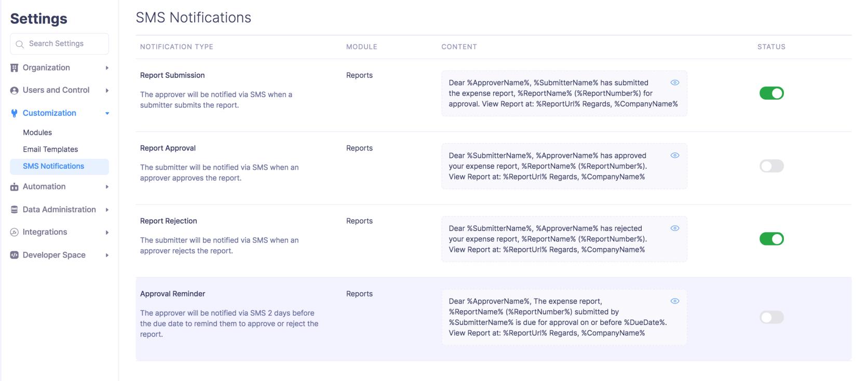
Task: Preview Approval Reminder SMS with eye icon
Action: point(675,301)
